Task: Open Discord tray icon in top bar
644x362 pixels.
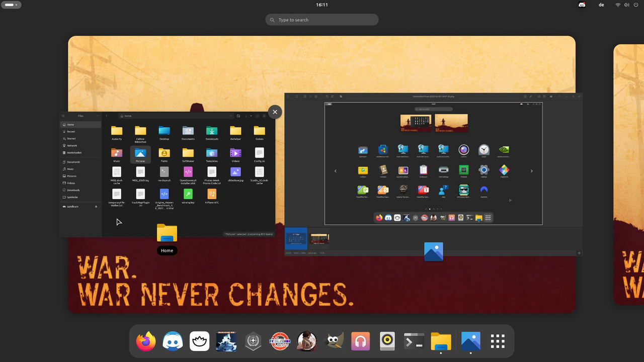Action: 582,5
